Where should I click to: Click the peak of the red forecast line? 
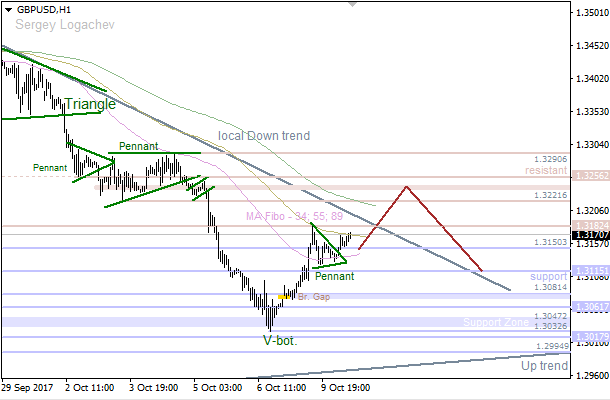pos(405,186)
